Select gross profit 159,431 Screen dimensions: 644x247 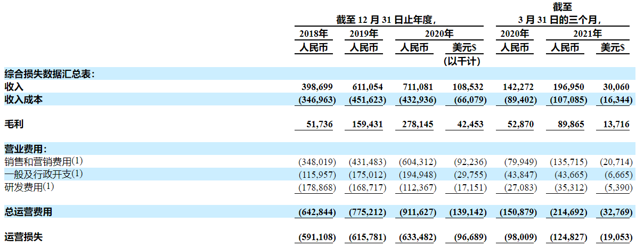coord(367,125)
